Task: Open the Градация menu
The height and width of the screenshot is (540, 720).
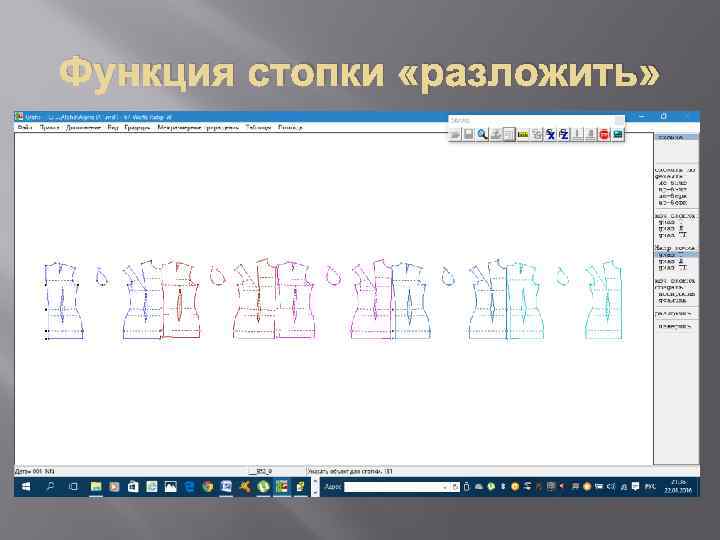Action: pyautogui.click(x=137, y=127)
